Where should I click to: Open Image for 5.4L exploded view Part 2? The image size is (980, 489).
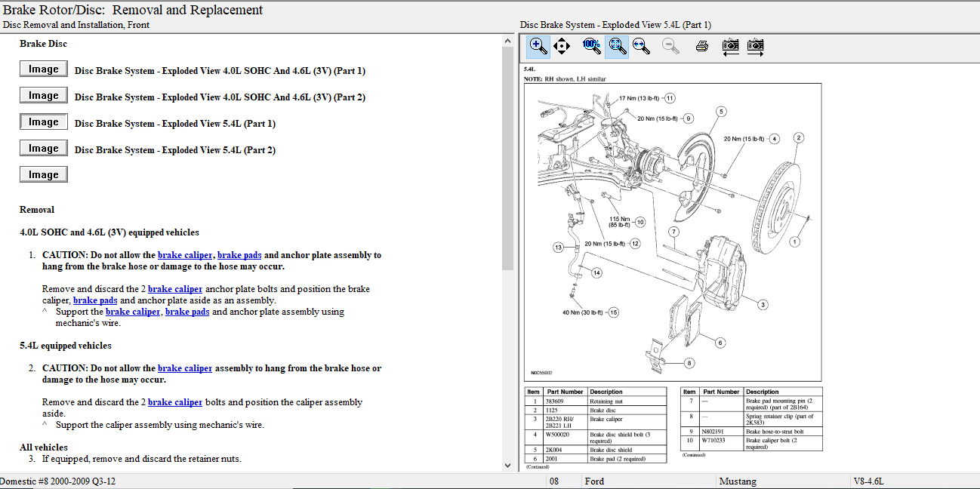click(44, 149)
